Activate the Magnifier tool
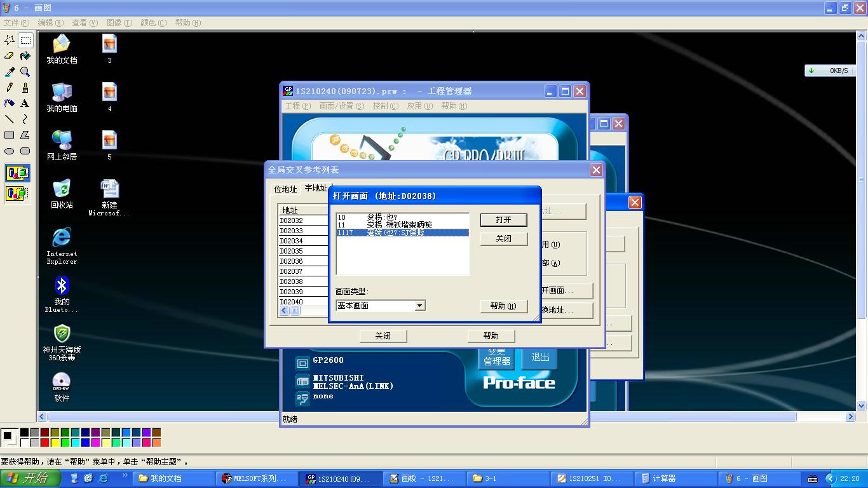Screen dimensions: 868x488 coord(25,72)
